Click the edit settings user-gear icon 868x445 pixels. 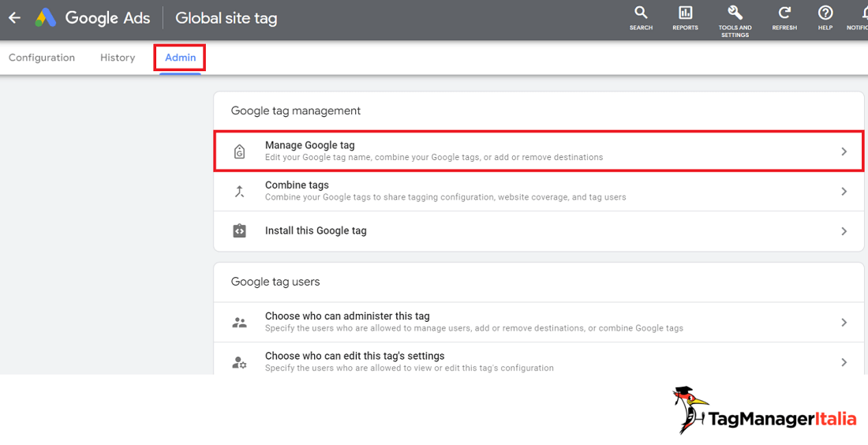point(239,362)
